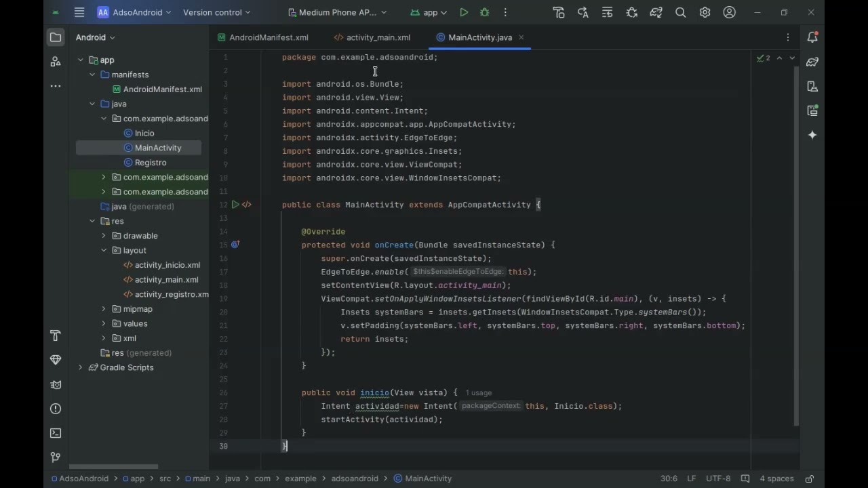
Task: Open the Resource Manager sidebar icon
Action: point(56,62)
